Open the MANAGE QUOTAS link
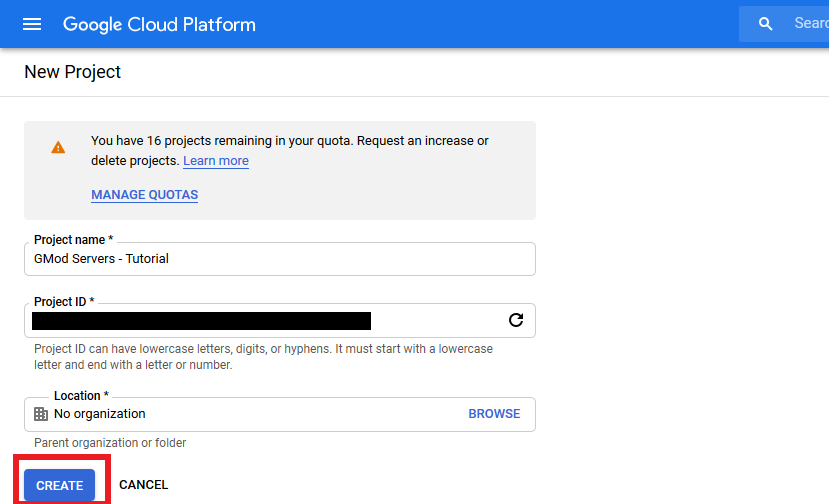The height and width of the screenshot is (504, 829). point(144,195)
